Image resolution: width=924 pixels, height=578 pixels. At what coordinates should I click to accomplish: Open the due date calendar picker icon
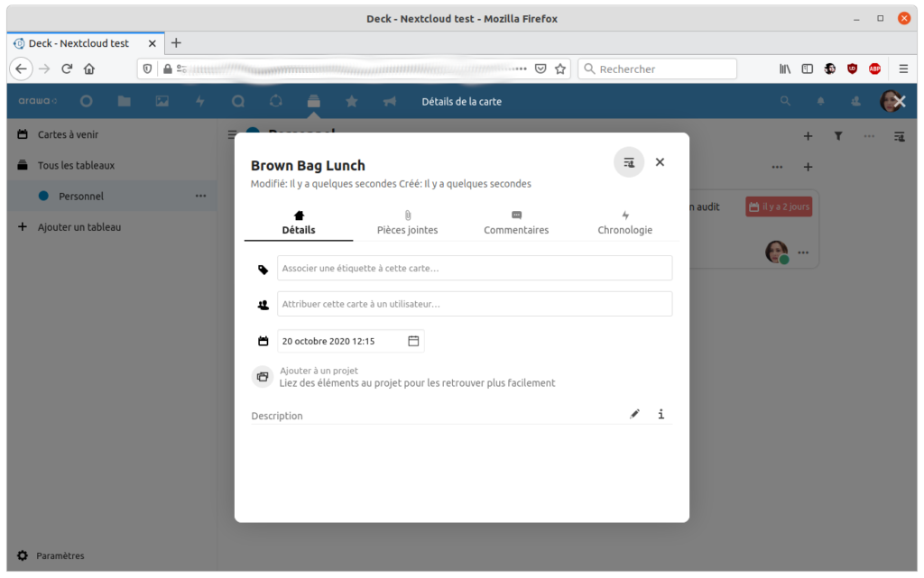pos(413,341)
